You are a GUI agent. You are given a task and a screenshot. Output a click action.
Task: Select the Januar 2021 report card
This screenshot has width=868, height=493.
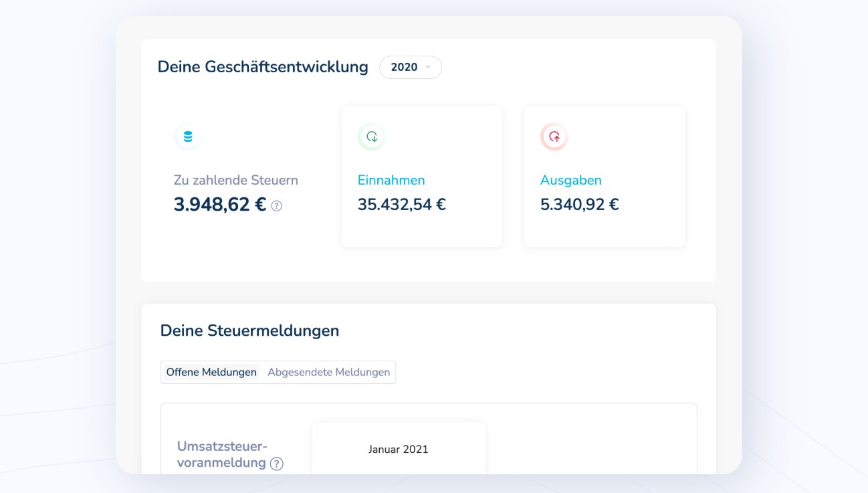399,448
